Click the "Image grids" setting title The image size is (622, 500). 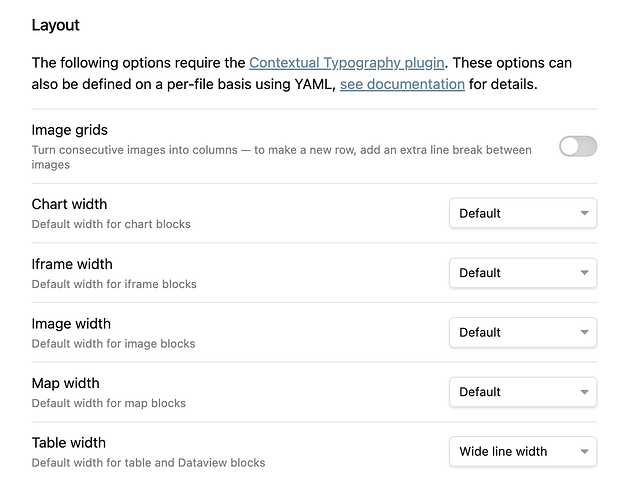click(x=70, y=129)
